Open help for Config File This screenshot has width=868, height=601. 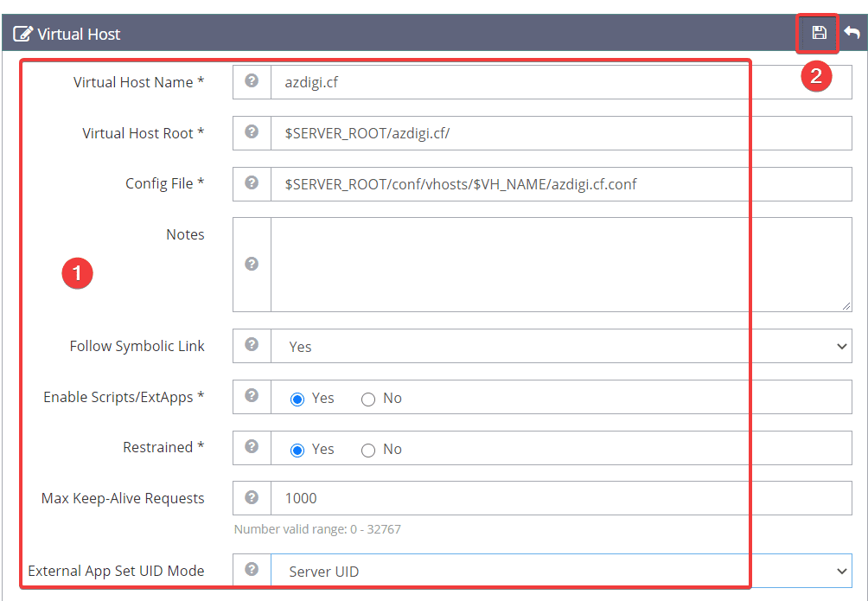point(251,183)
